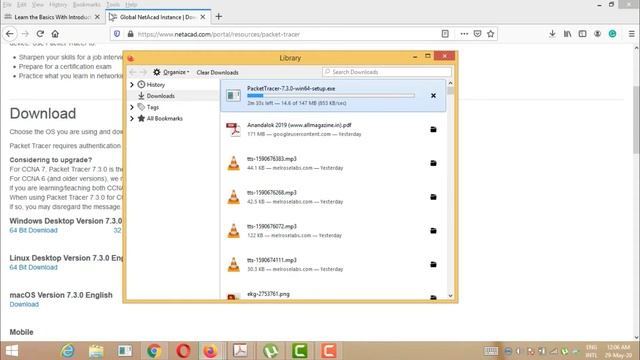Open folder for tts-1590676268.mp3
The image size is (640, 360).
point(433,197)
